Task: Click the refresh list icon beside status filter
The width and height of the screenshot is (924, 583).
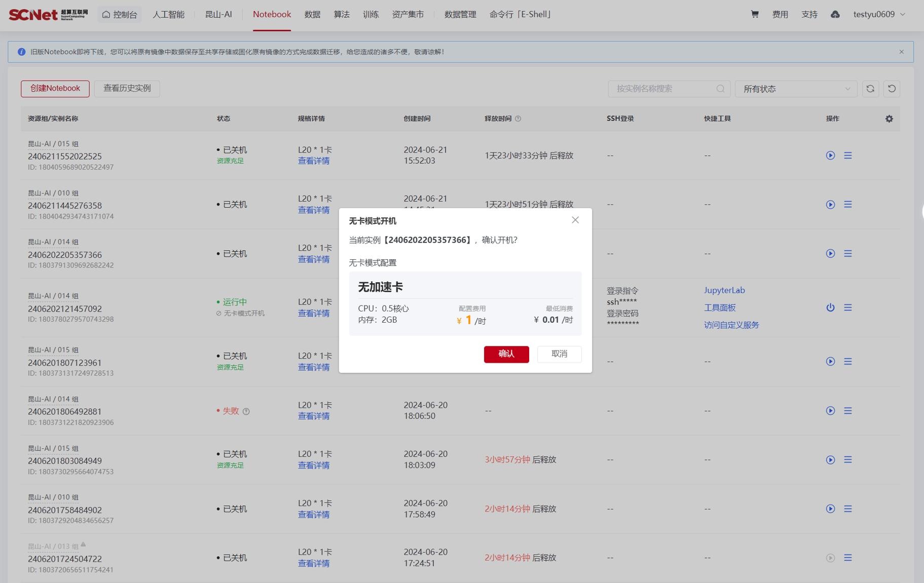Action: (870, 89)
